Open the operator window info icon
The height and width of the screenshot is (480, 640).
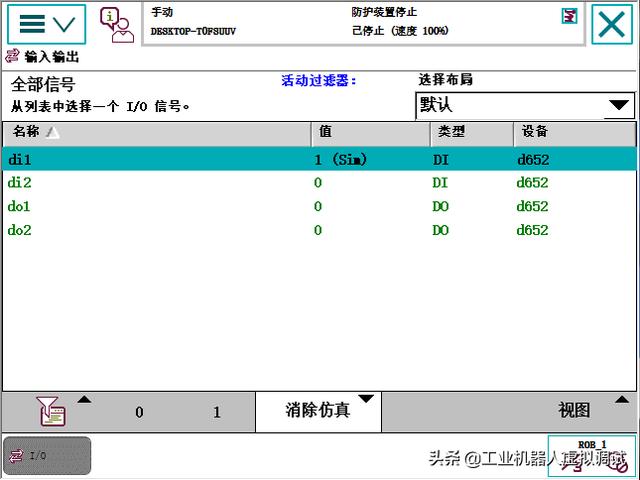tap(117, 25)
